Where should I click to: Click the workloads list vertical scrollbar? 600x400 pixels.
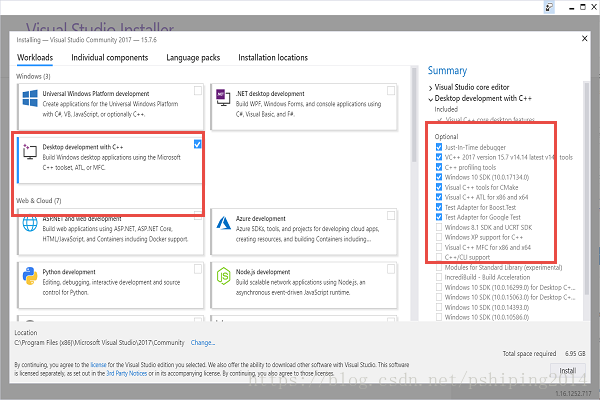pos(414,115)
